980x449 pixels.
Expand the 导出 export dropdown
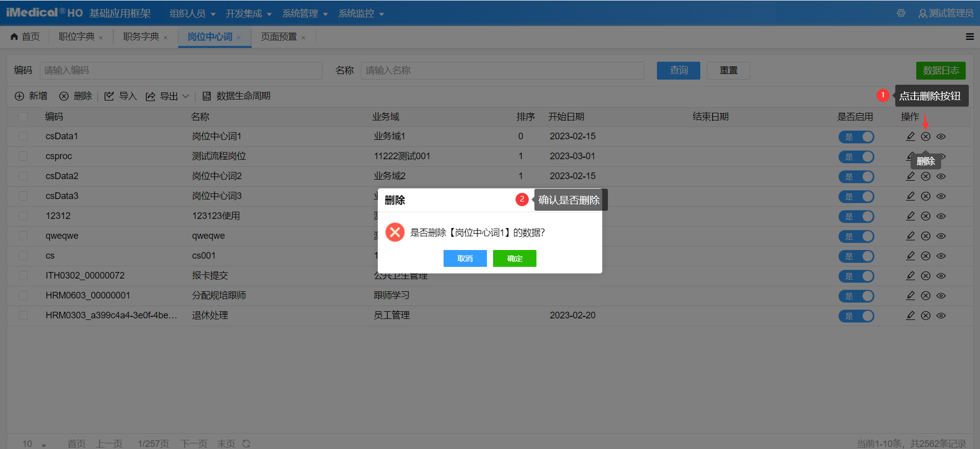[x=167, y=96]
